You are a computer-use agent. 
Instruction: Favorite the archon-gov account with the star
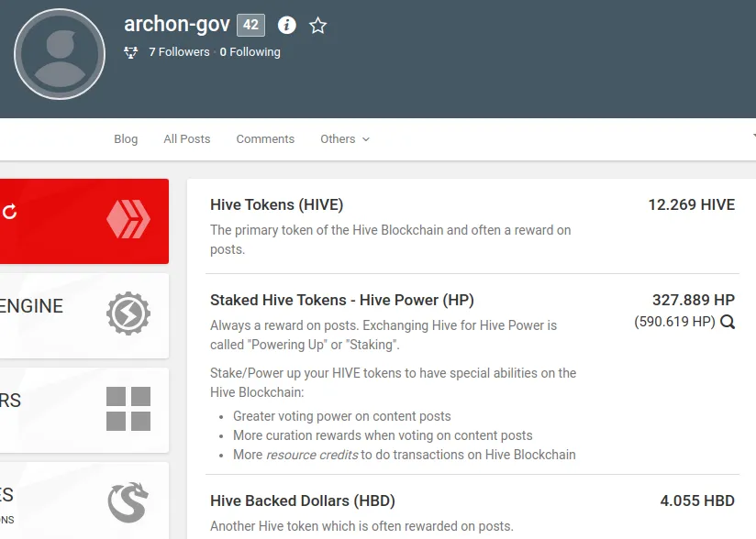pyautogui.click(x=317, y=26)
